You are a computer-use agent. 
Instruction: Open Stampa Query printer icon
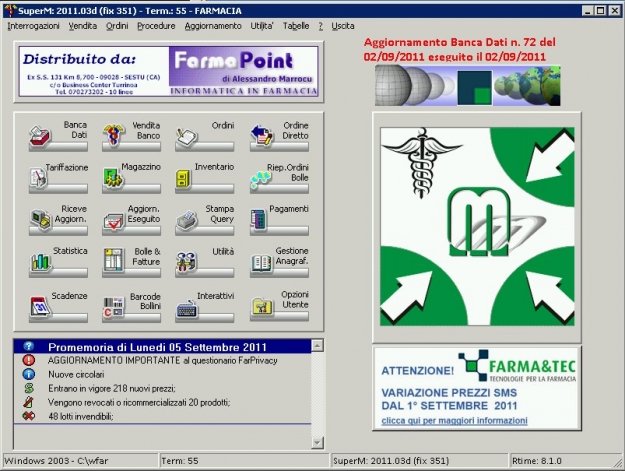[187, 220]
